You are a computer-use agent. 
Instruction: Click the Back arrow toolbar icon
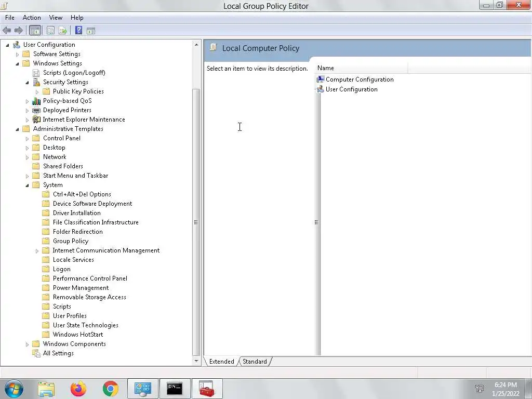7,31
